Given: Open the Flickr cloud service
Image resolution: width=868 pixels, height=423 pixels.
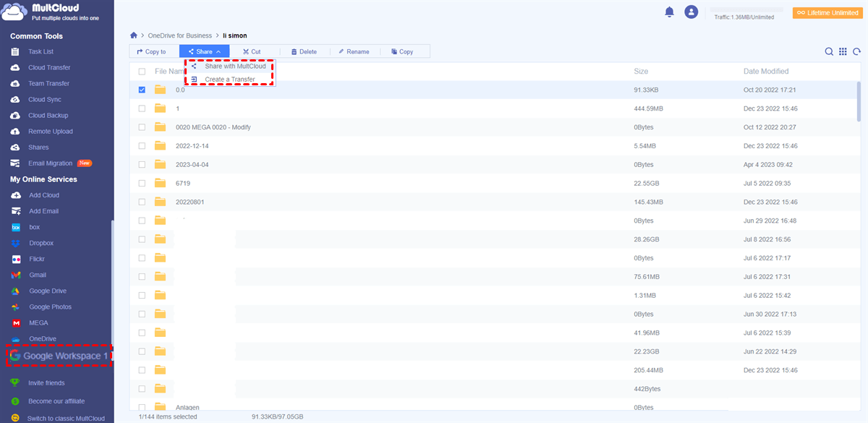Looking at the screenshot, I should pyautogui.click(x=38, y=259).
